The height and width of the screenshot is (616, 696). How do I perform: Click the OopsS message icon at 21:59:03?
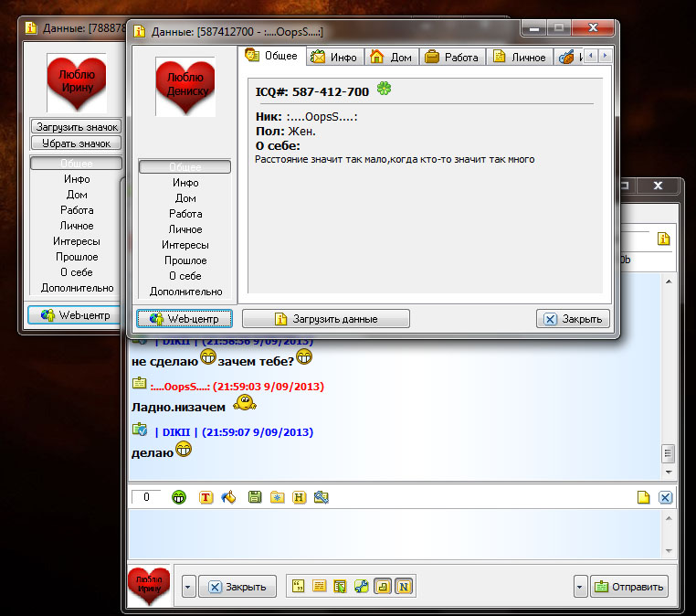tap(140, 383)
